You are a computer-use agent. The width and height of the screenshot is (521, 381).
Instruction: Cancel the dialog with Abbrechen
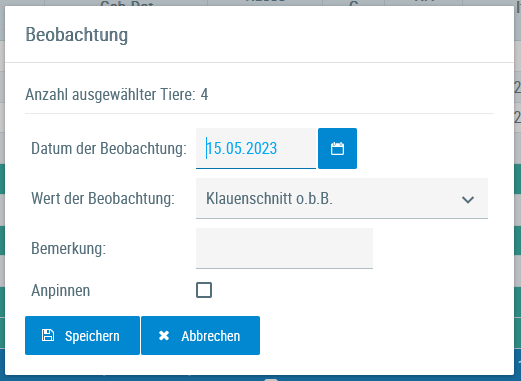click(200, 335)
